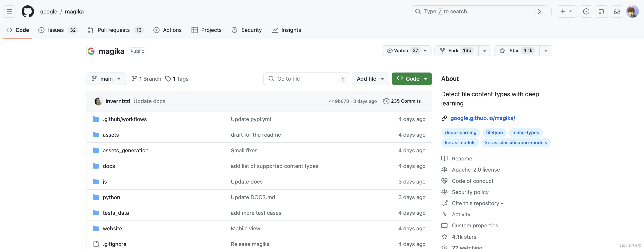Focus the Go to file field
The image size is (644, 249).
coord(306,79)
